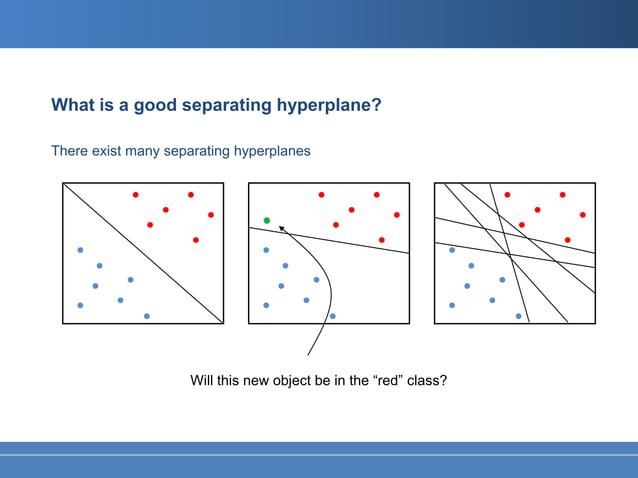Viewport: 638px width, 478px height.
Task: Click the top-left red dot in left plot
Action: point(135,195)
